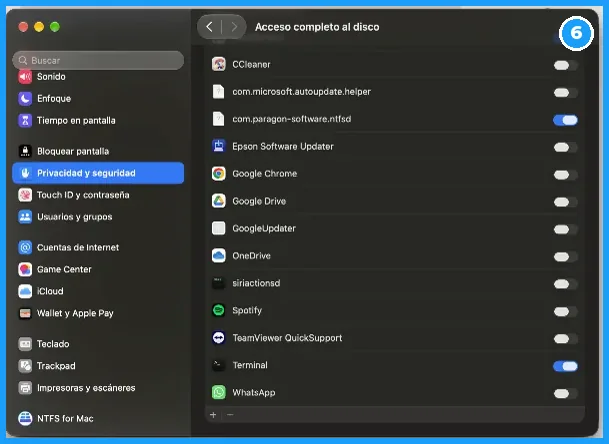The image size is (609, 444).
Task: Click the Usuarios y grupos people icon
Action: pos(25,217)
